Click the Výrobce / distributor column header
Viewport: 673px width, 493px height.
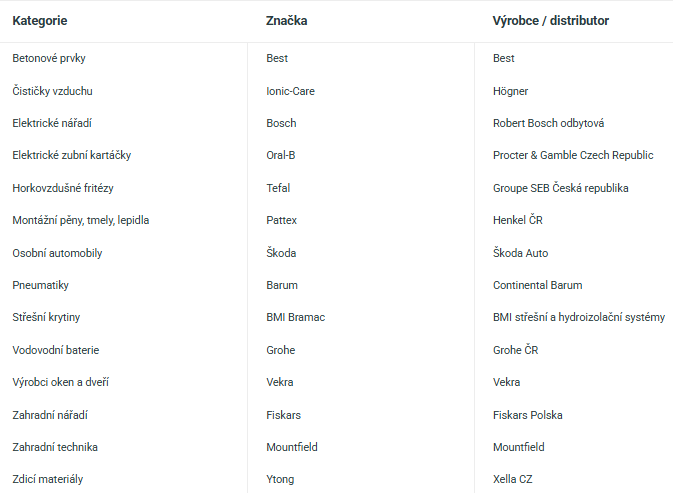tap(550, 20)
